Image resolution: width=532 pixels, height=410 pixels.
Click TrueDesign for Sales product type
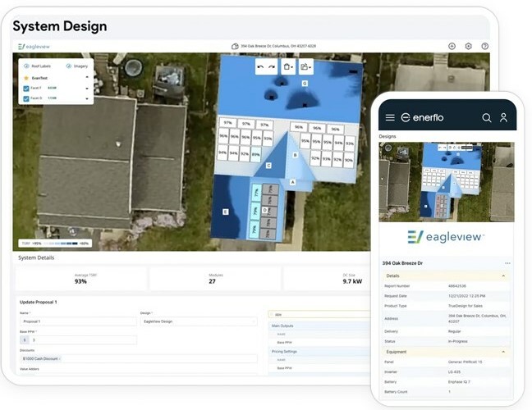(x=465, y=306)
